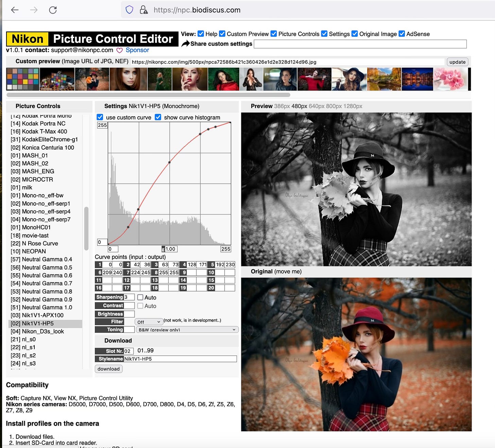The height and width of the screenshot is (448, 495).
Task: Click curve point 1 input value field
Action: tap(107, 264)
